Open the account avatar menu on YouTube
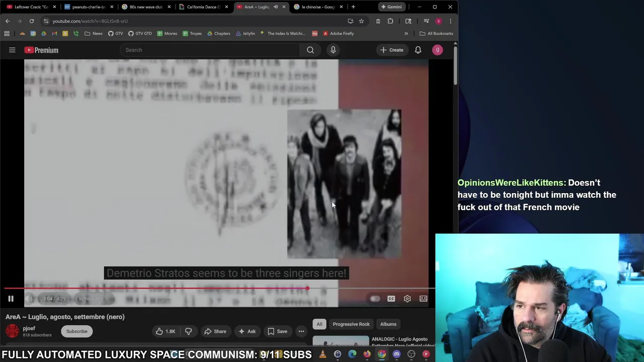 pos(437,50)
